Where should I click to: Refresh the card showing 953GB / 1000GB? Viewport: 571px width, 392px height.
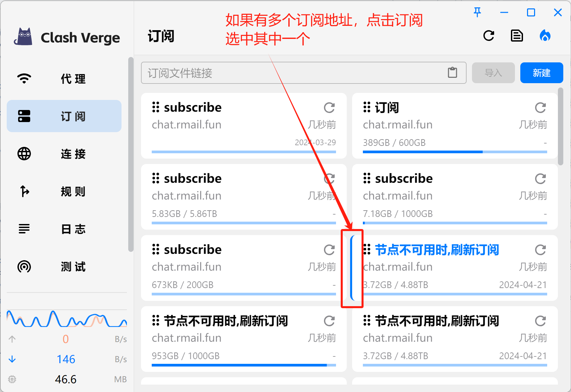329,321
